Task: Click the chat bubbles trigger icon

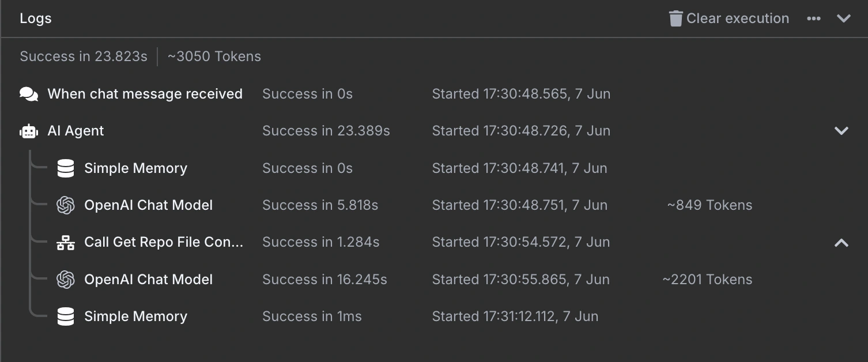Action: point(29,94)
